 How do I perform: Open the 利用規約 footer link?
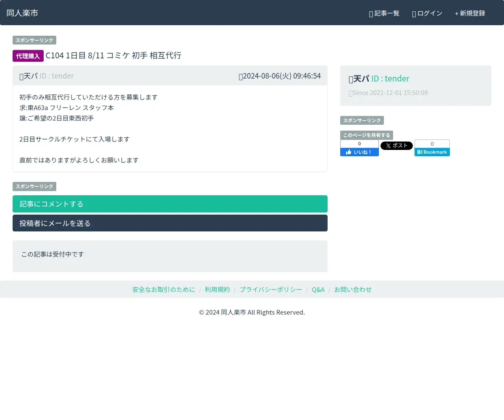[217, 289]
